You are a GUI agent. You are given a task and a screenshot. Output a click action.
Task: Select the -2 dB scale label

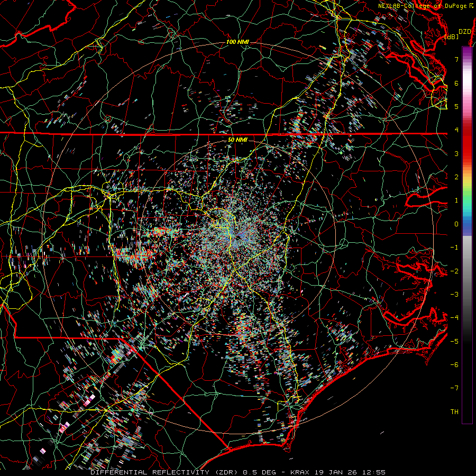tap(454, 271)
